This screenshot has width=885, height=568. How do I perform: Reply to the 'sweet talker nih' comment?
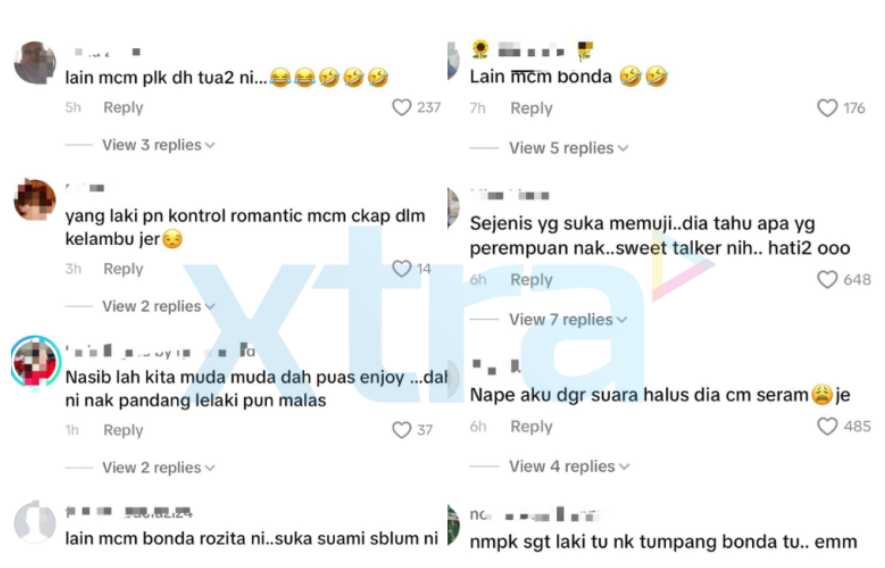pos(531,279)
